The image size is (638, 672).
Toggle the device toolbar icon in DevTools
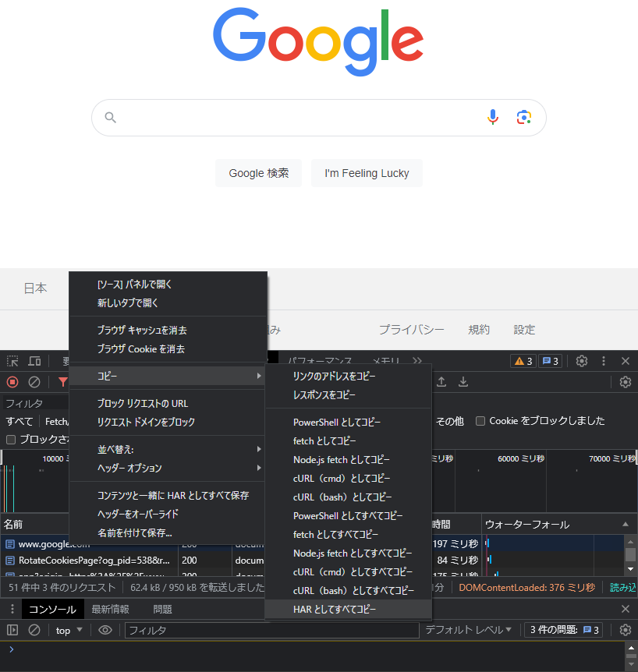[x=34, y=361]
